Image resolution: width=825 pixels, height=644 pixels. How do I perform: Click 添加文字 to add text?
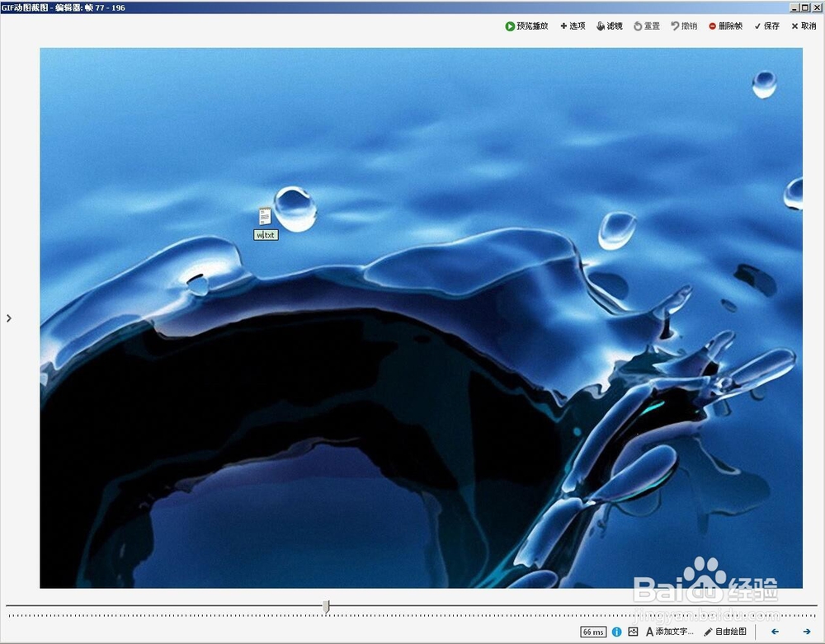point(670,632)
